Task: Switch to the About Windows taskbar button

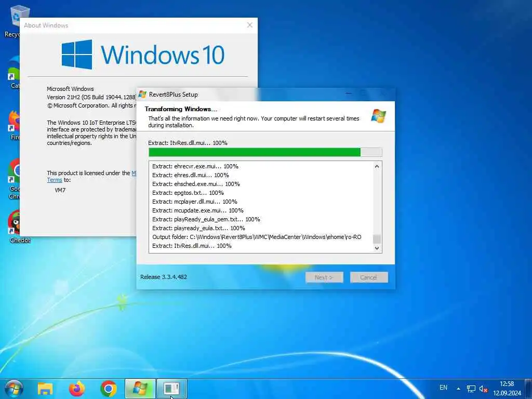Action: 171,389
